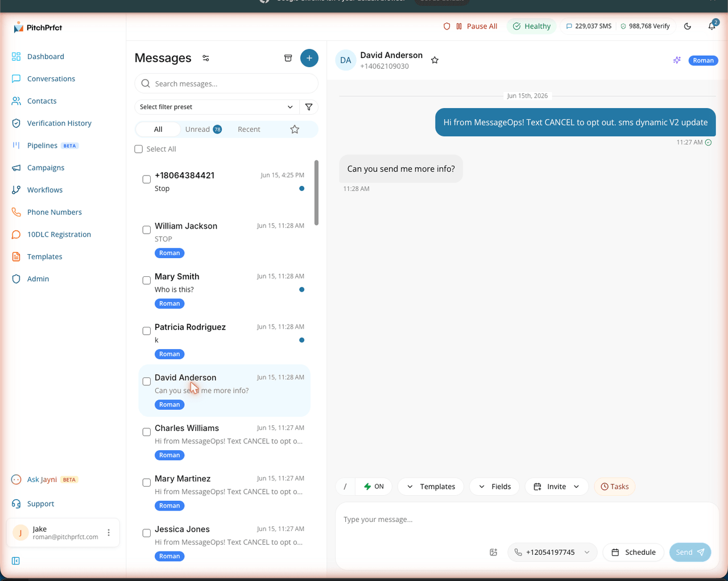Check Patricia Rodriguez's checkbox

[146, 331]
